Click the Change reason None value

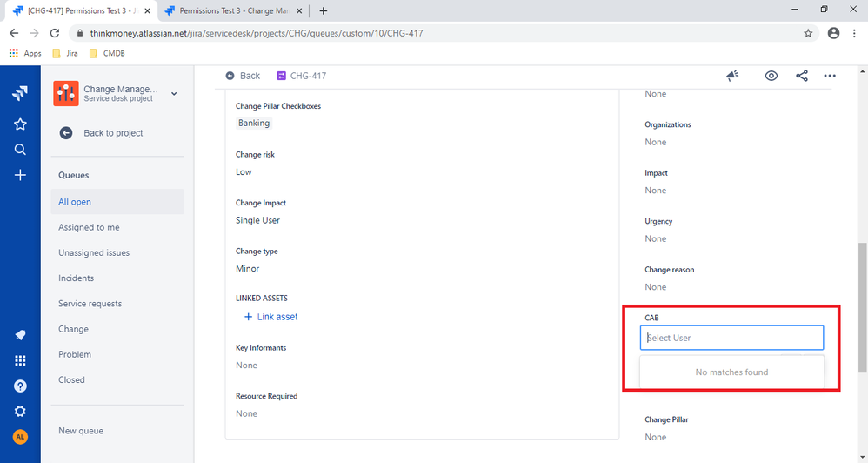tap(656, 287)
